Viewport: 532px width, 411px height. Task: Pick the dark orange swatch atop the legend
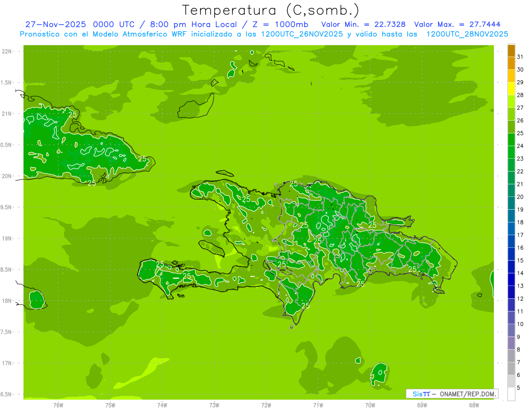(x=511, y=51)
